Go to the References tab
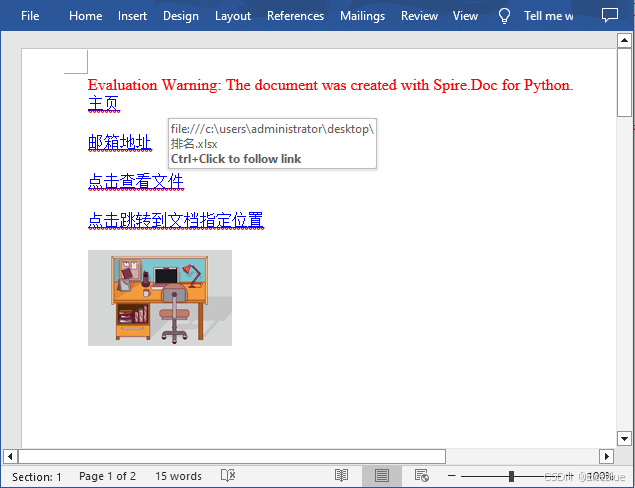The height and width of the screenshot is (488, 635). [x=295, y=16]
